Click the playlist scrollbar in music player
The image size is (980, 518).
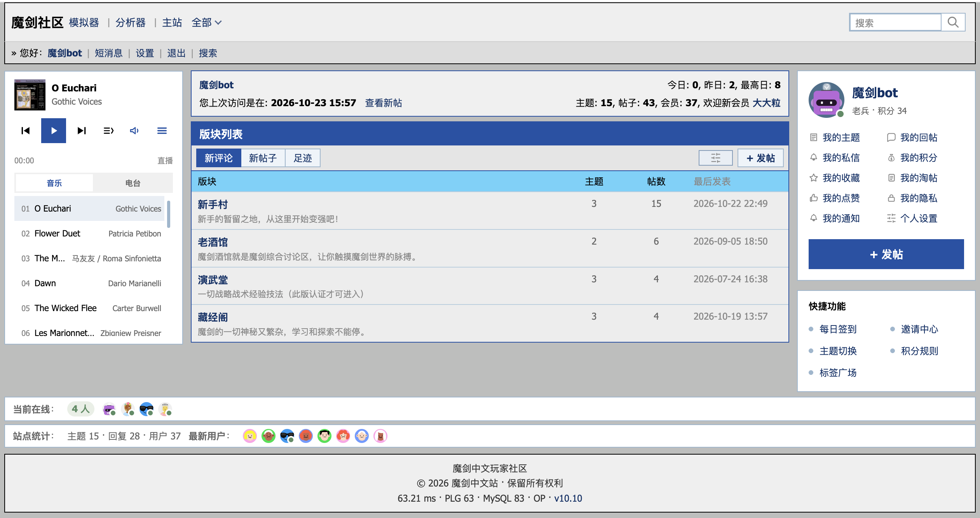tap(169, 214)
